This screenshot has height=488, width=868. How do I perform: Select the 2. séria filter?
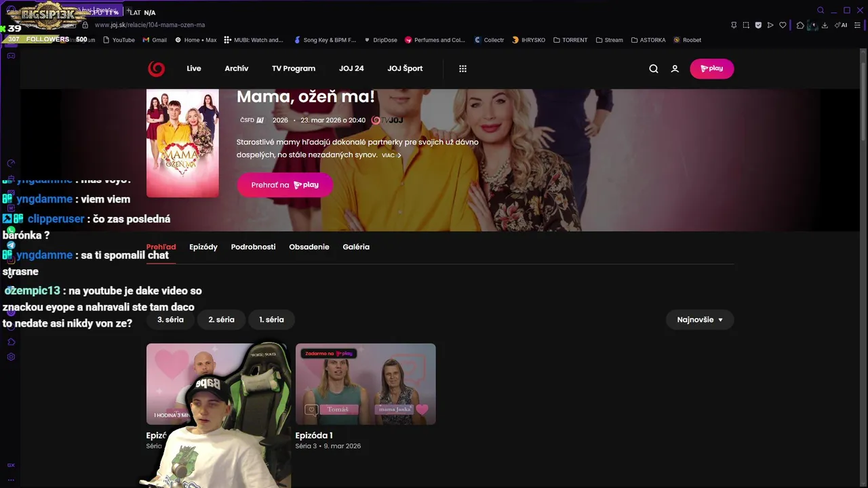tap(221, 320)
